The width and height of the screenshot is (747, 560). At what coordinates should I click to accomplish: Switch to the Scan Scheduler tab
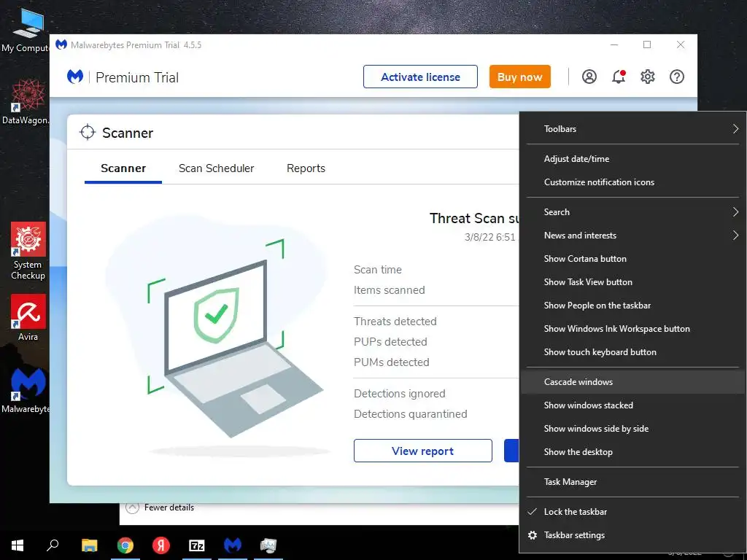point(216,168)
